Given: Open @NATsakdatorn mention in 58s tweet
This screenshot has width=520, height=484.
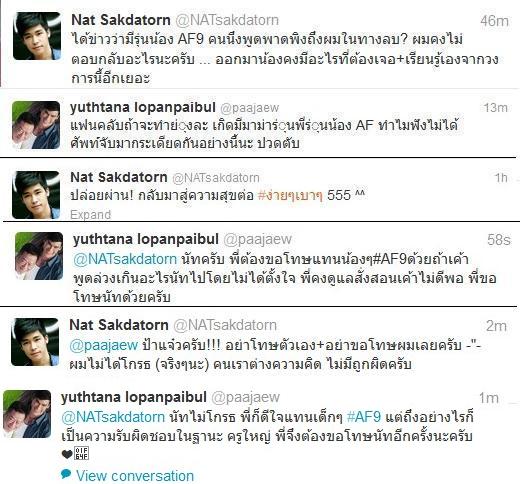Looking at the screenshot, I should pyautogui.click(x=125, y=259).
